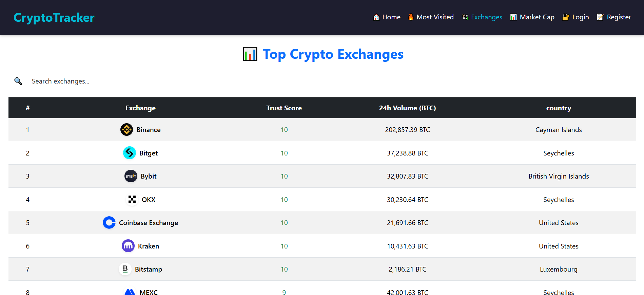Click Binance volume 202,857.39 BTC
644x295 pixels.
click(407, 130)
